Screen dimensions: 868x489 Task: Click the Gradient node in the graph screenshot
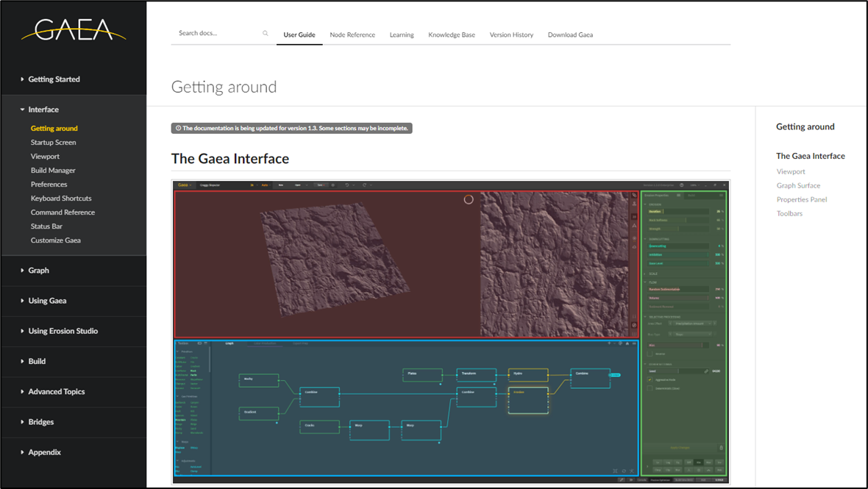click(x=258, y=413)
